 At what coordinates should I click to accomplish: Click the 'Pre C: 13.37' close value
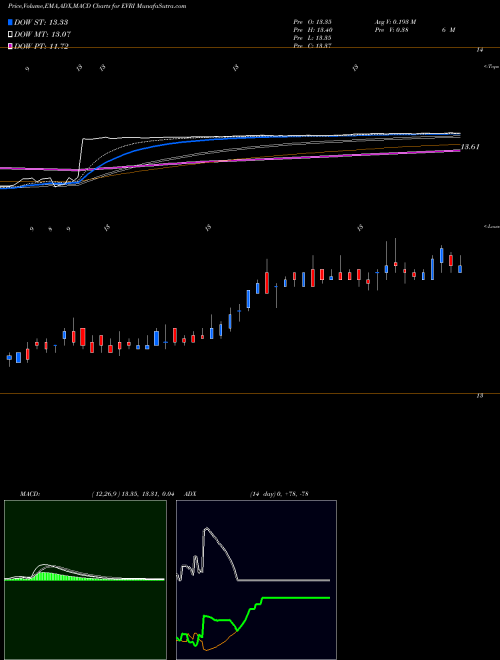tap(313, 45)
